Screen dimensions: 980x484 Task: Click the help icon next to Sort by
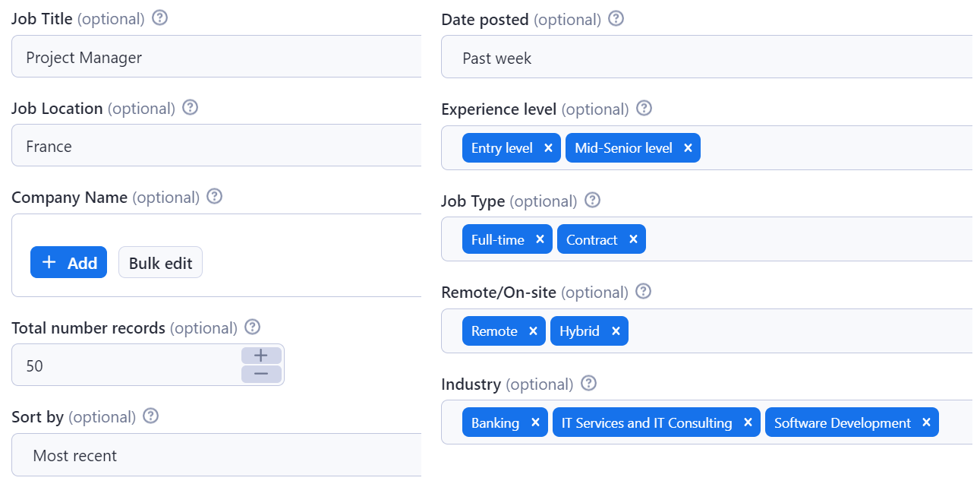click(150, 416)
